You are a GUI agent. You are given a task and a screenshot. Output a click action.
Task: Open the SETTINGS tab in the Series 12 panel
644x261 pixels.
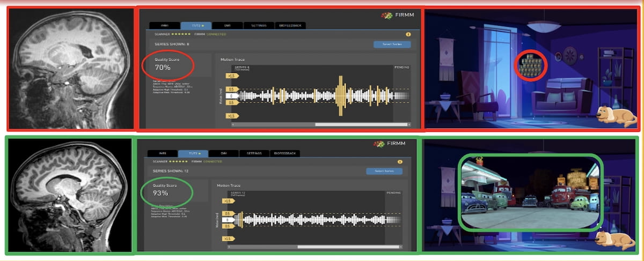[x=254, y=153]
